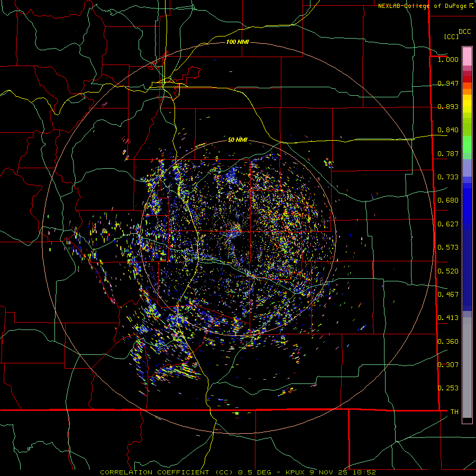Click the DCC label above the color bar
The image size is (476, 476).
465,32
